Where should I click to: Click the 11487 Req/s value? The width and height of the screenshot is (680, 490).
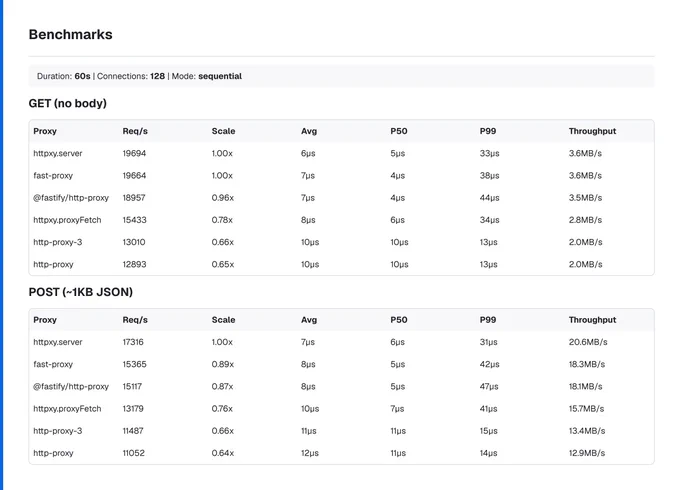click(x=133, y=431)
